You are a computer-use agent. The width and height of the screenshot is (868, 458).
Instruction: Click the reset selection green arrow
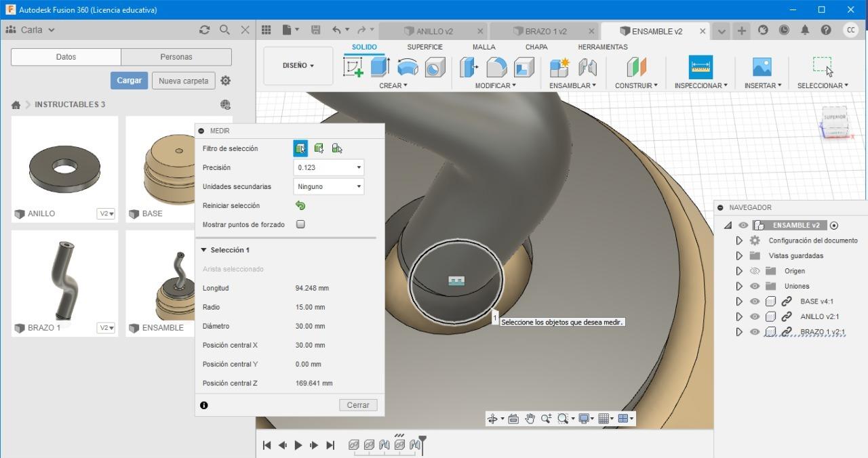tap(300, 205)
